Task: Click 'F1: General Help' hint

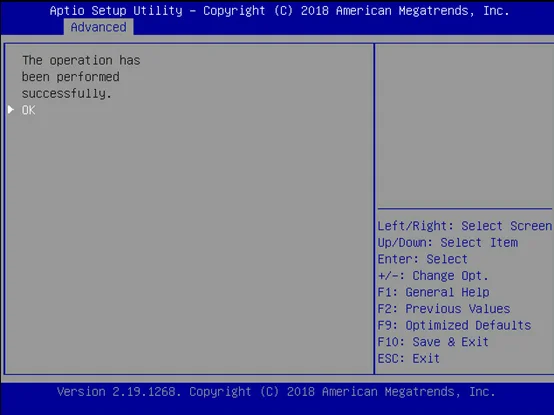Action: pos(434,292)
